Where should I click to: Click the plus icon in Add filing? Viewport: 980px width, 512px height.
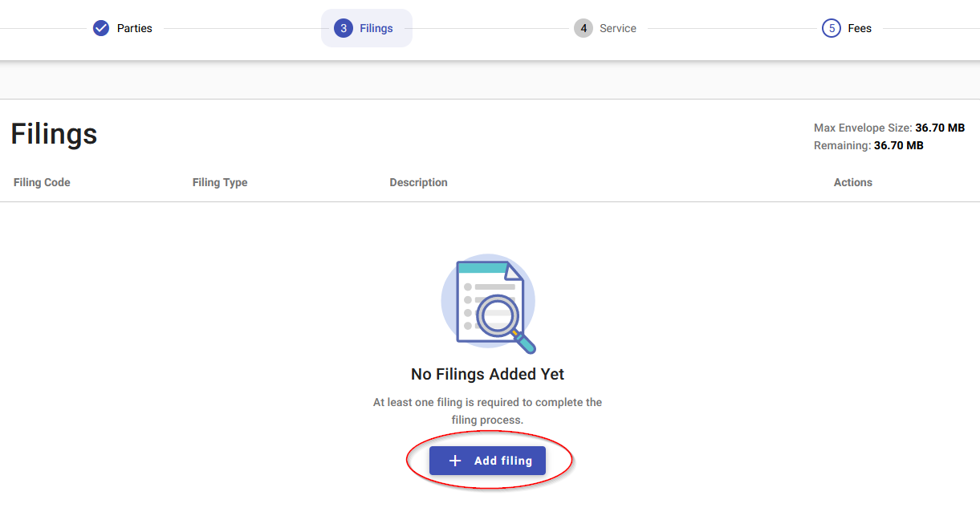click(x=455, y=461)
